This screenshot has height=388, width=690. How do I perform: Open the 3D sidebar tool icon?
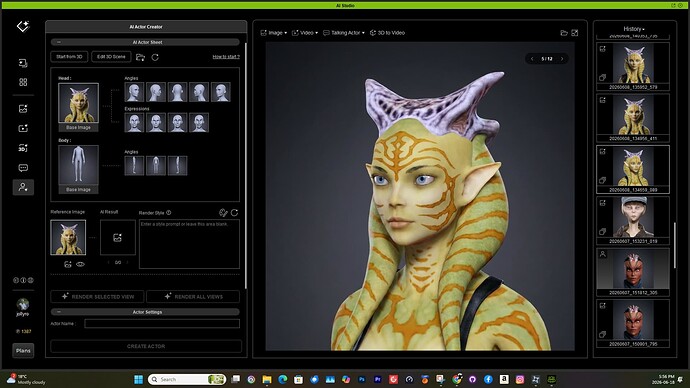click(23, 148)
